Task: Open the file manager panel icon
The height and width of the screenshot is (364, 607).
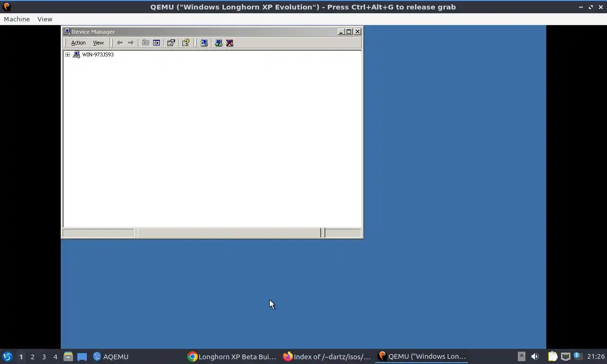Action: [x=68, y=356]
